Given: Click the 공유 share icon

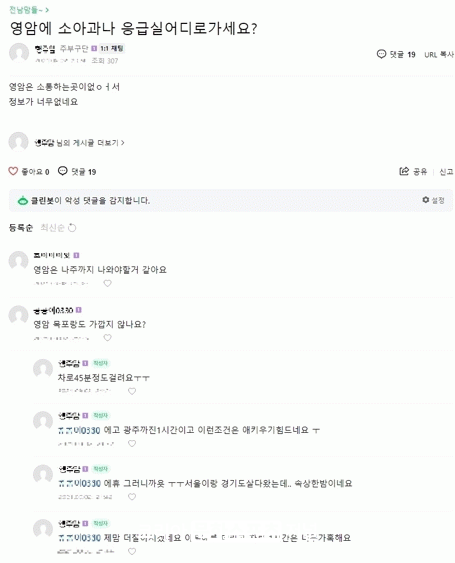Looking at the screenshot, I should 404,171.
